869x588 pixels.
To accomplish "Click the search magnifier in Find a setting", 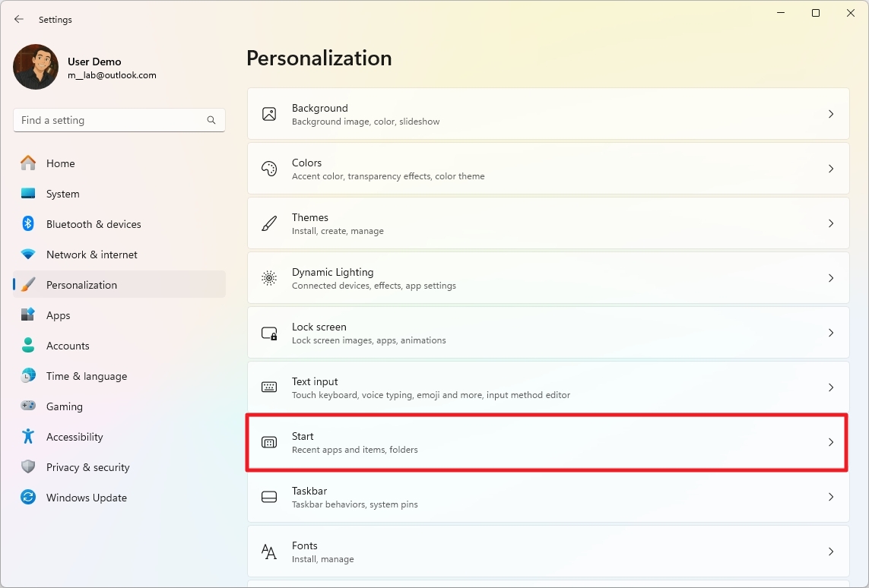I will (211, 120).
